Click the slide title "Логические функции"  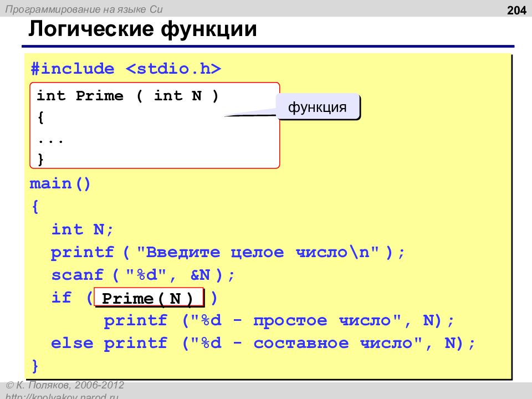(x=142, y=29)
